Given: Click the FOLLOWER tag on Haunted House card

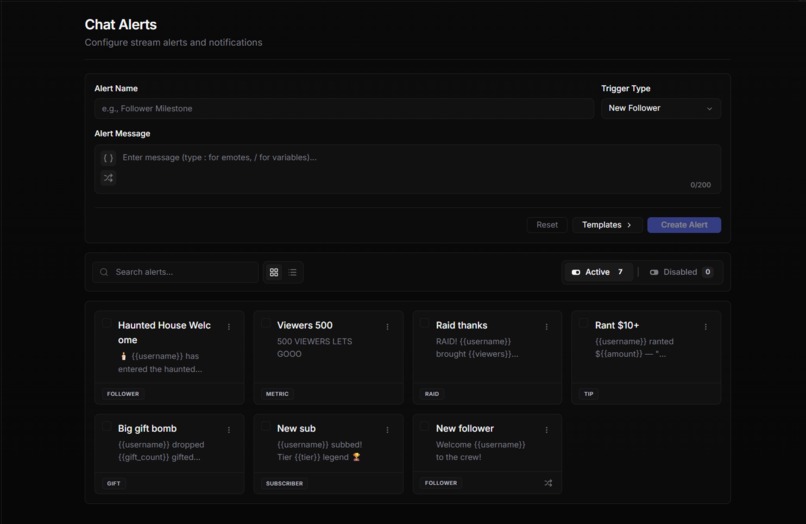Looking at the screenshot, I should pyautogui.click(x=123, y=394).
